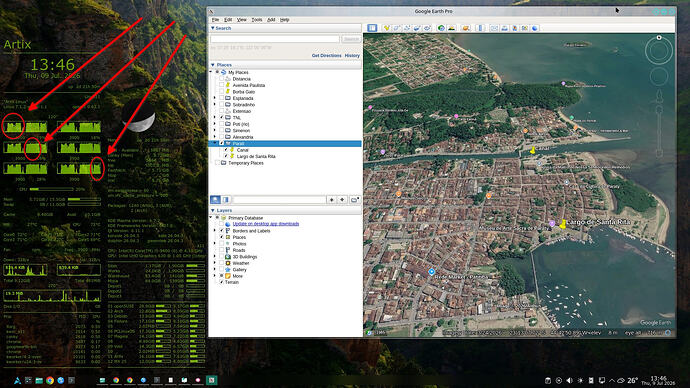Open the Update on desktop app downloads link

pos(266,224)
